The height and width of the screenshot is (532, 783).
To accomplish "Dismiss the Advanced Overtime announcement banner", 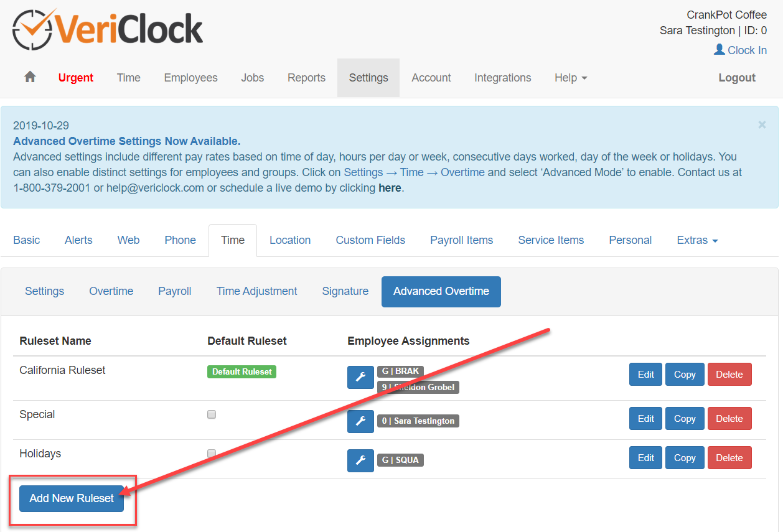I will tap(762, 124).
